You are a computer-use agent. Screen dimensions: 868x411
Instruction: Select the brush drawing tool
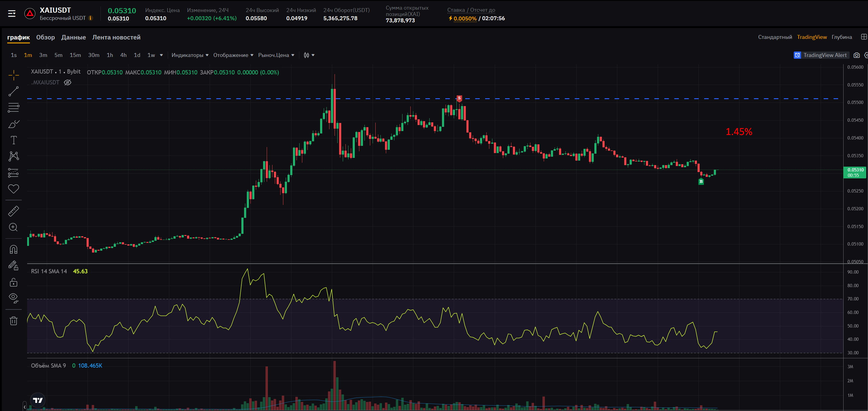tap(14, 124)
